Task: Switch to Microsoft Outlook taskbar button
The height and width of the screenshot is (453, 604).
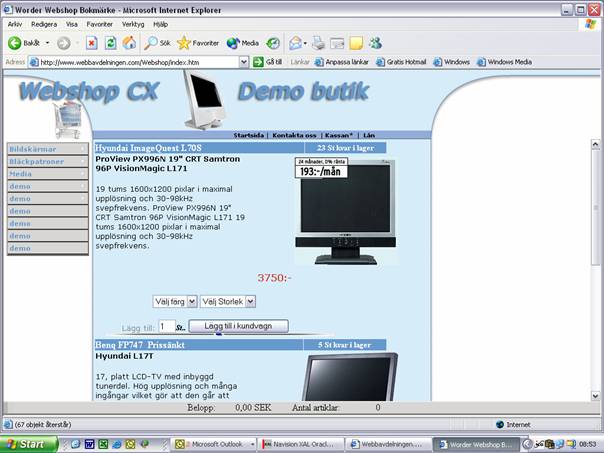Action: coord(214,444)
